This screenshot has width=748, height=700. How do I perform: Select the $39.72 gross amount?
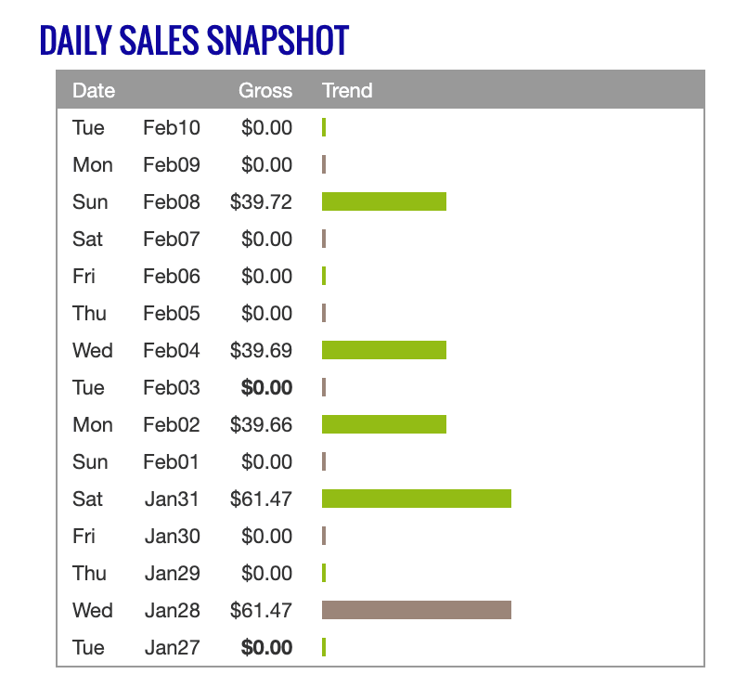[262, 202]
